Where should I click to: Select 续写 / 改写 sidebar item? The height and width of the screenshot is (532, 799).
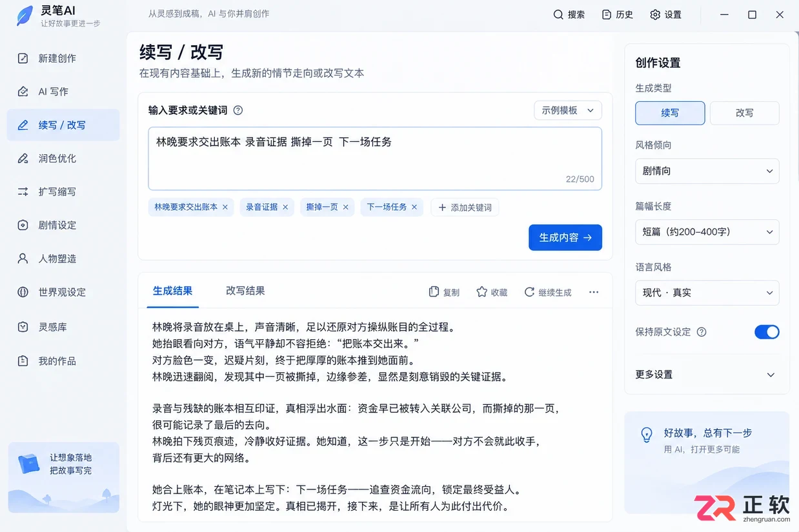click(63, 125)
